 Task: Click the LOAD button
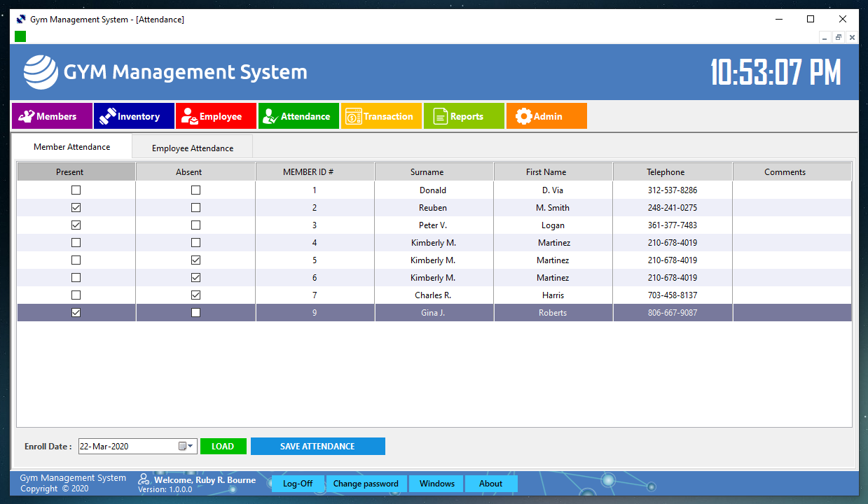pos(223,447)
